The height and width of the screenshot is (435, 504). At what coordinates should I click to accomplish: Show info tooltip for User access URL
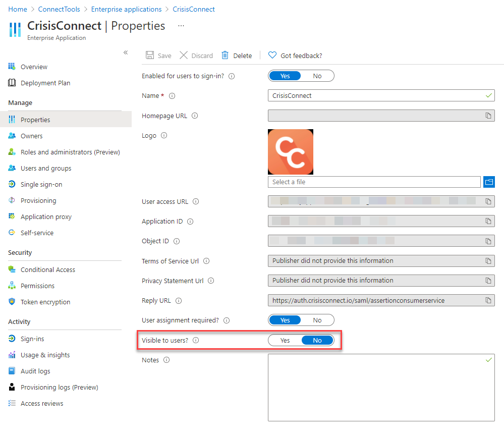(x=196, y=201)
